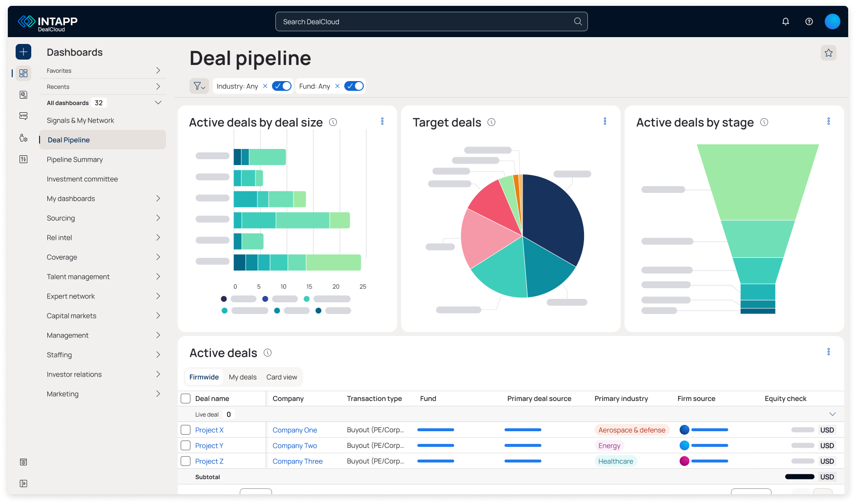856x504 pixels.
Task: Check the checkbox on the Project X row
Action: pyautogui.click(x=186, y=430)
